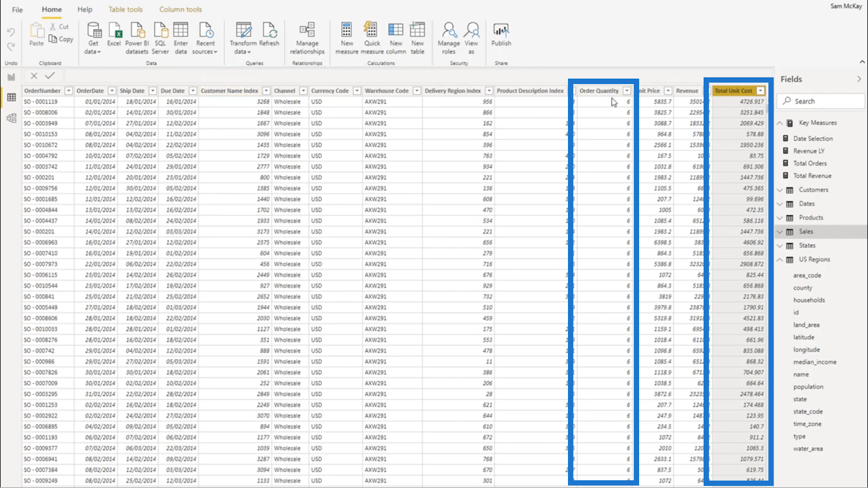Open Due Date column filter dropdown
The width and height of the screenshot is (868, 488).
(193, 91)
